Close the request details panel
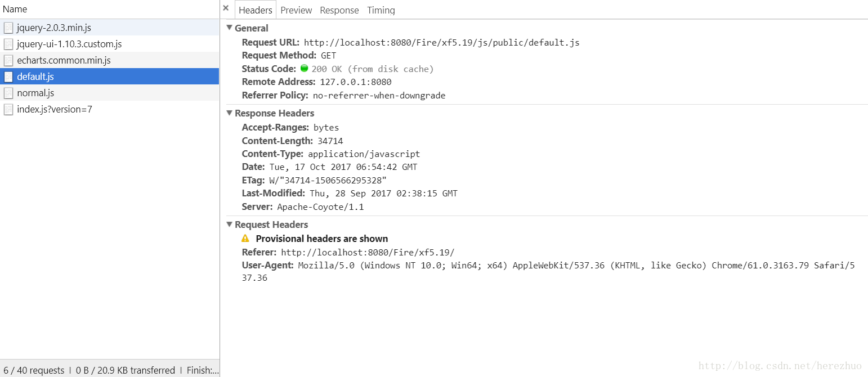The image size is (868, 377). click(x=226, y=8)
